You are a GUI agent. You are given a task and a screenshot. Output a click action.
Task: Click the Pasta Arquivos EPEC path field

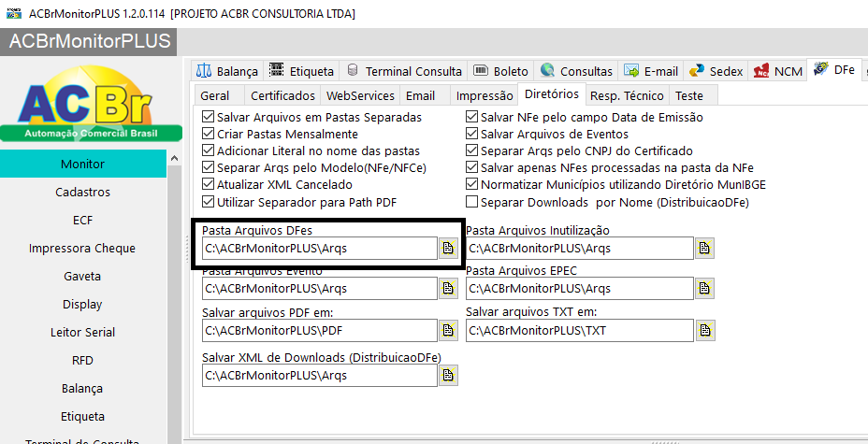click(580, 288)
